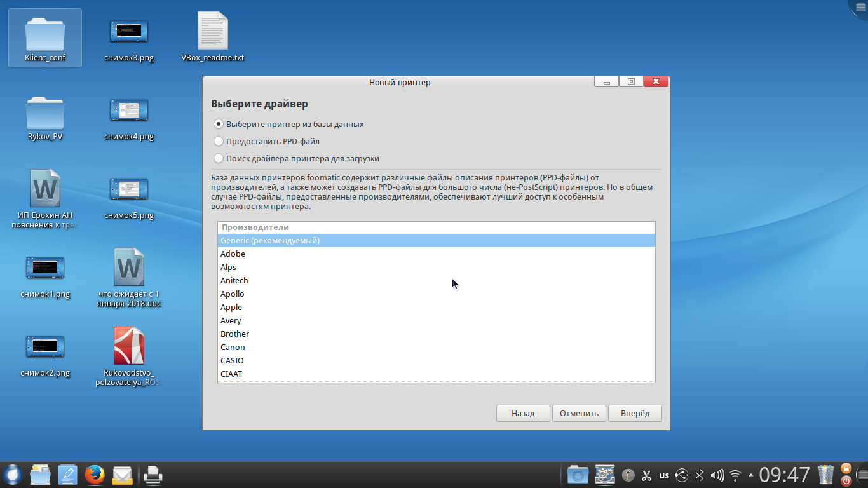Select 'Avery' in the manufacturers list
The height and width of the screenshot is (488, 868).
coord(436,321)
